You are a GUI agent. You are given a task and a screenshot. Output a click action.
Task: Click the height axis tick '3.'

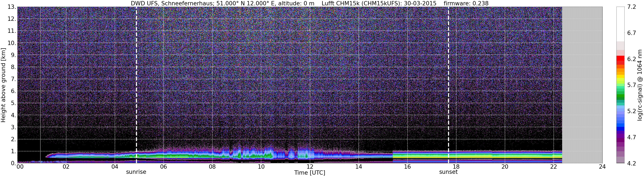[13, 127]
